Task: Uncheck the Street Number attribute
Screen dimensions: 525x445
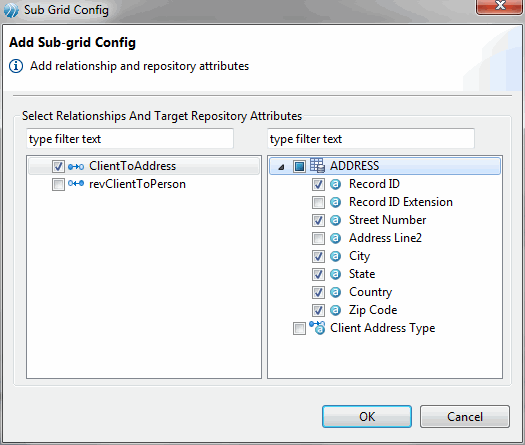Action: [318, 220]
